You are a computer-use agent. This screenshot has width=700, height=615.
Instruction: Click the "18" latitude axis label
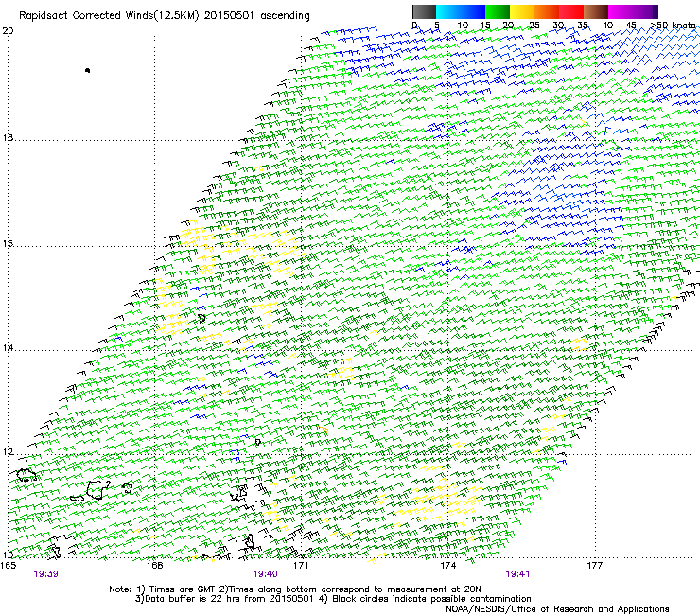(8, 137)
